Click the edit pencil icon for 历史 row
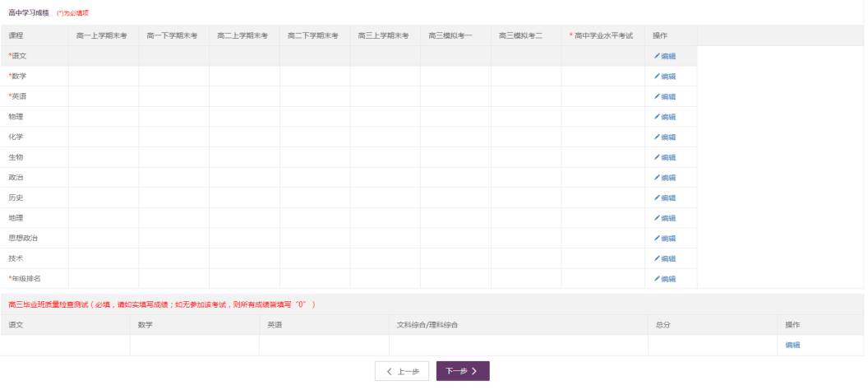 tap(657, 198)
